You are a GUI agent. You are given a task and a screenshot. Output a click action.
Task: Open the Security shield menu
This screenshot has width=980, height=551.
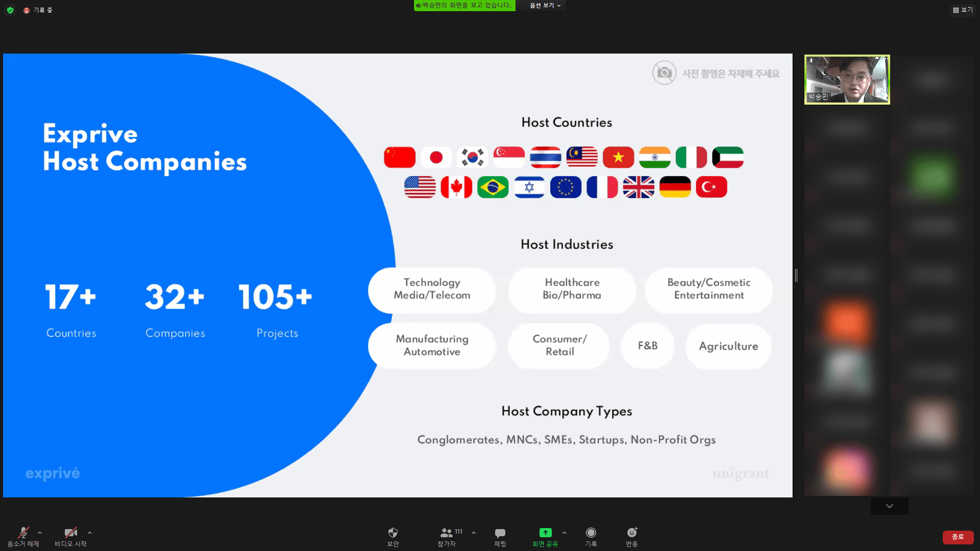coord(393,536)
